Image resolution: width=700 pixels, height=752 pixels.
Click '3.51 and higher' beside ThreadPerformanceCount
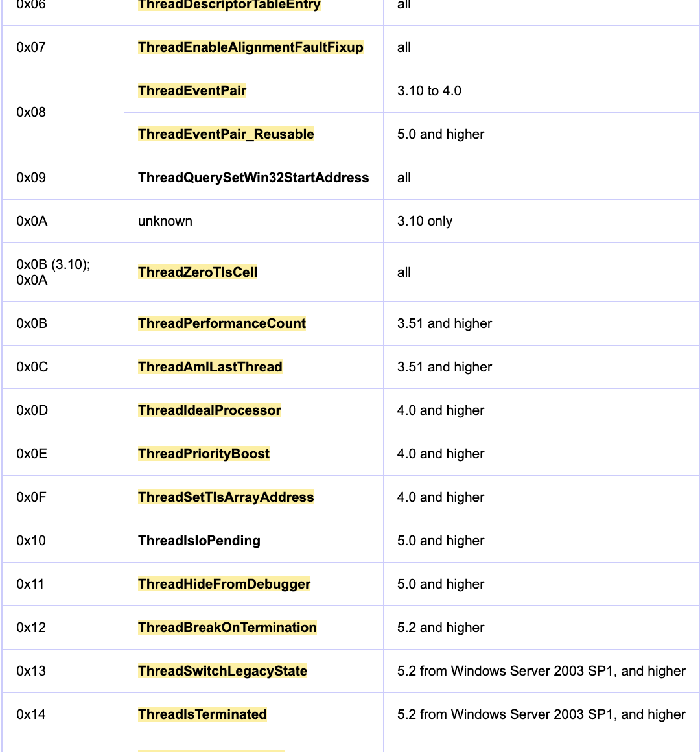pyautogui.click(x=445, y=323)
